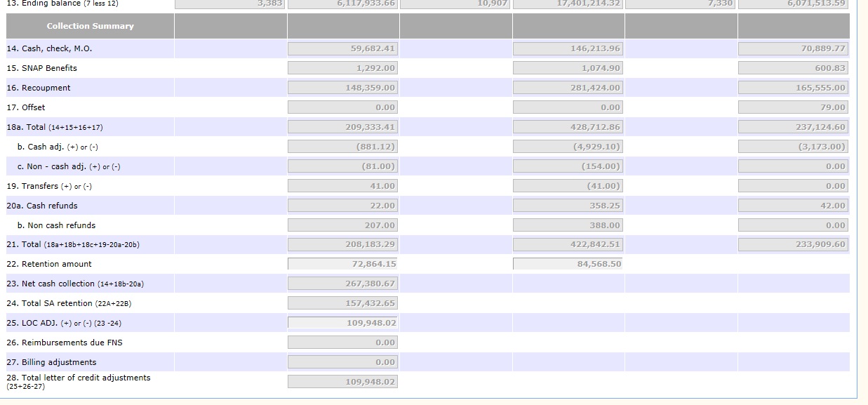
Task: Click the Total SA retention field
Action: [342, 303]
